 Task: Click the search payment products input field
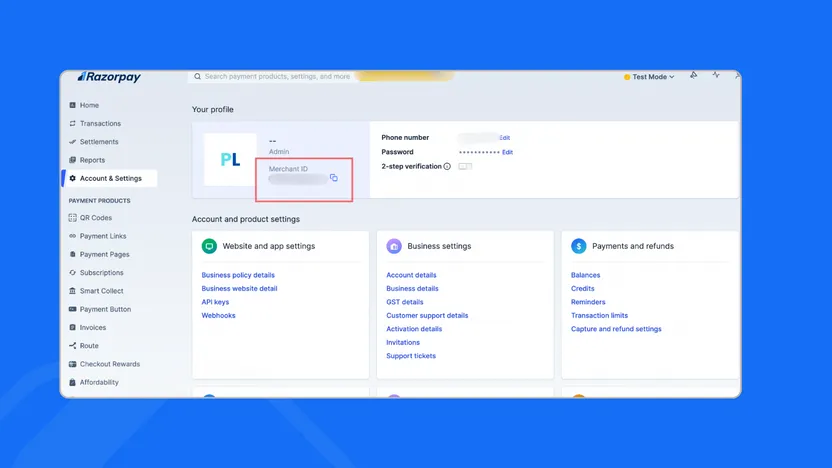[x=272, y=77]
